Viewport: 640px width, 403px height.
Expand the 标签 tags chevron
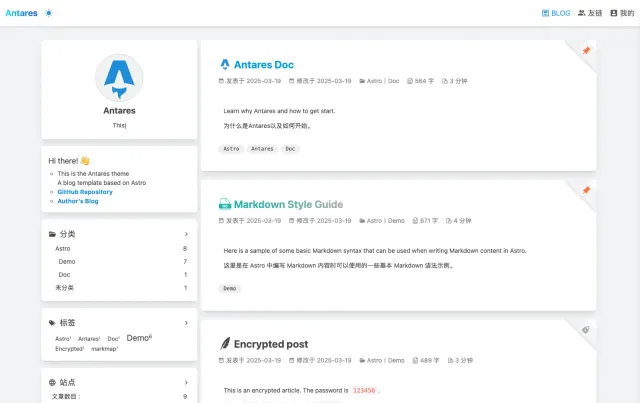(x=186, y=323)
